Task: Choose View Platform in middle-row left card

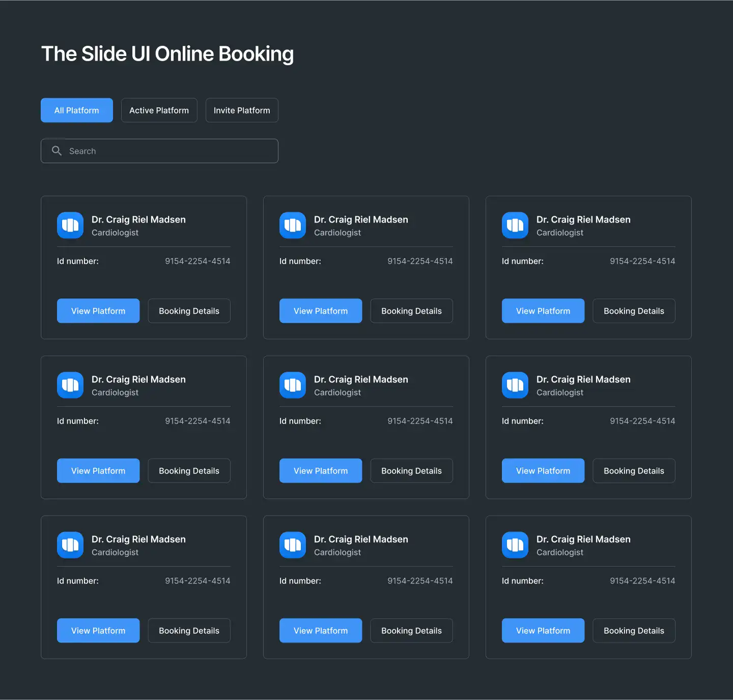Action: (x=98, y=470)
